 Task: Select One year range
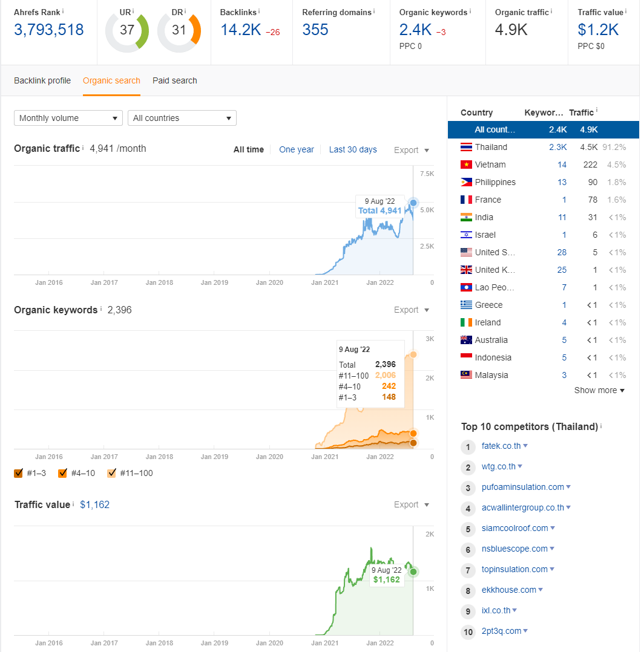tap(296, 150)
